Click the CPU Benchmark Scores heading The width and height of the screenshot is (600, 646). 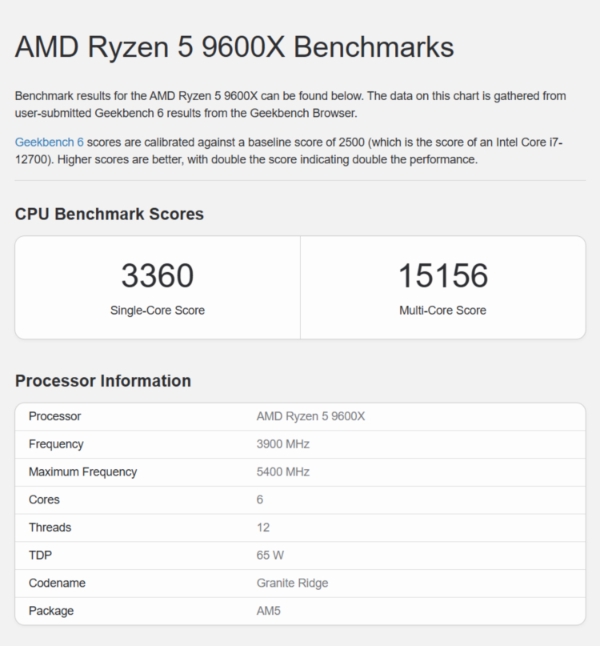(x=109, y=214)
